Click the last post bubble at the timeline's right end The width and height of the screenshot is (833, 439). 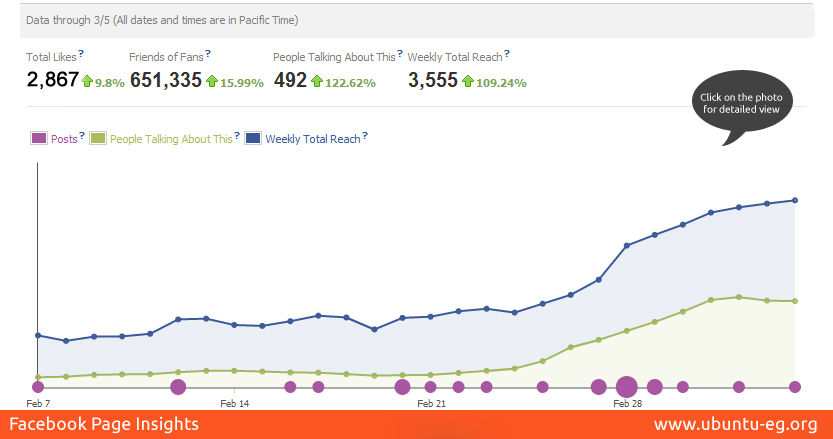795,387
